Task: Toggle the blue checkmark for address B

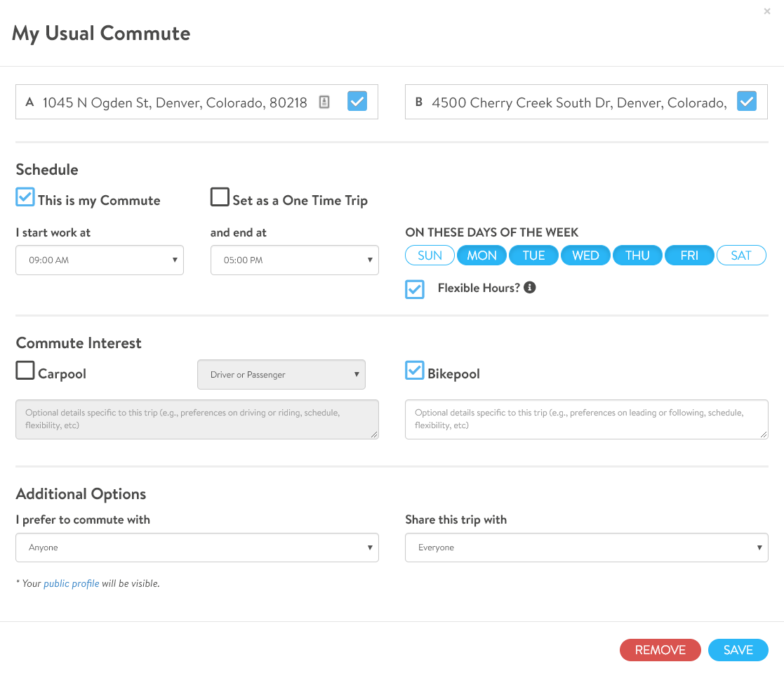Action: click(x=747, y=101)
